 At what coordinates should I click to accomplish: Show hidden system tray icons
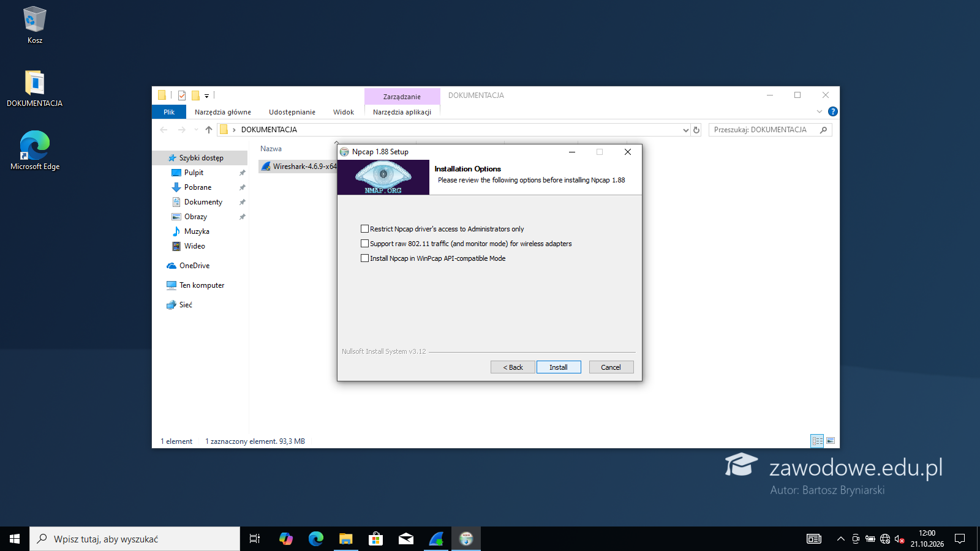click(841, 539)
